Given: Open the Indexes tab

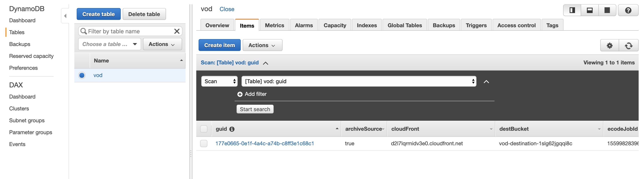Looking at the screenshot, I should 366,25.
